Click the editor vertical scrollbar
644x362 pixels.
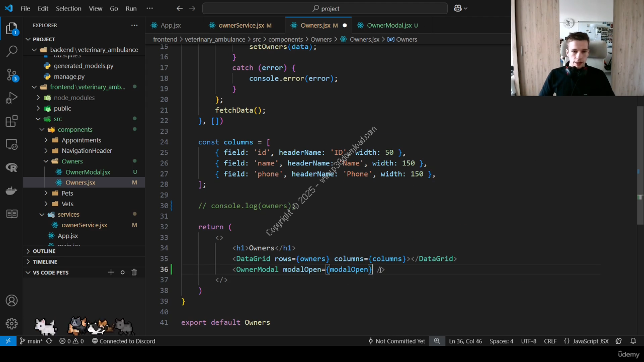coord(640,166)
